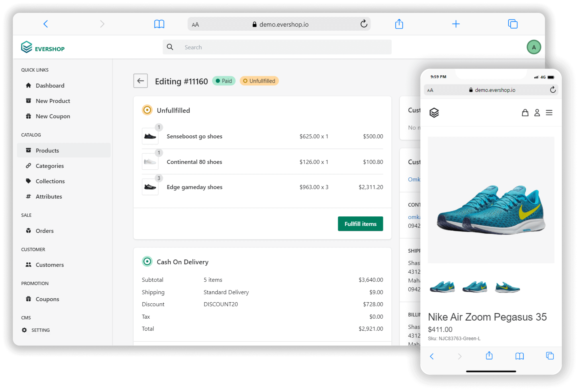Click the user avatar icon top right
580x392 pixels.
(534, 47)
